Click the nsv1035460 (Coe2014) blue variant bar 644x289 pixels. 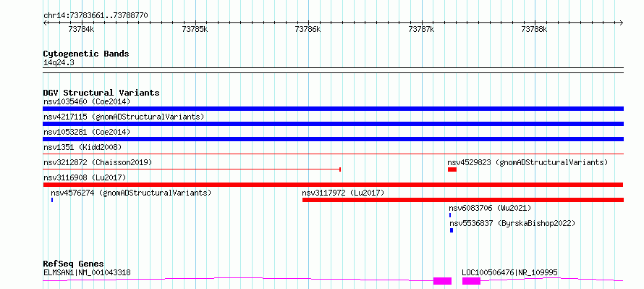333,109
